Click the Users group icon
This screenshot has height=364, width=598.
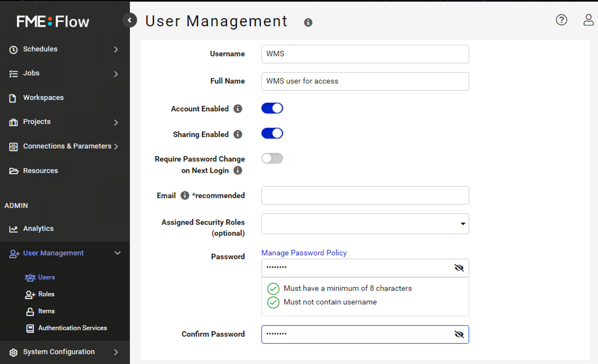tap(30, 278)
